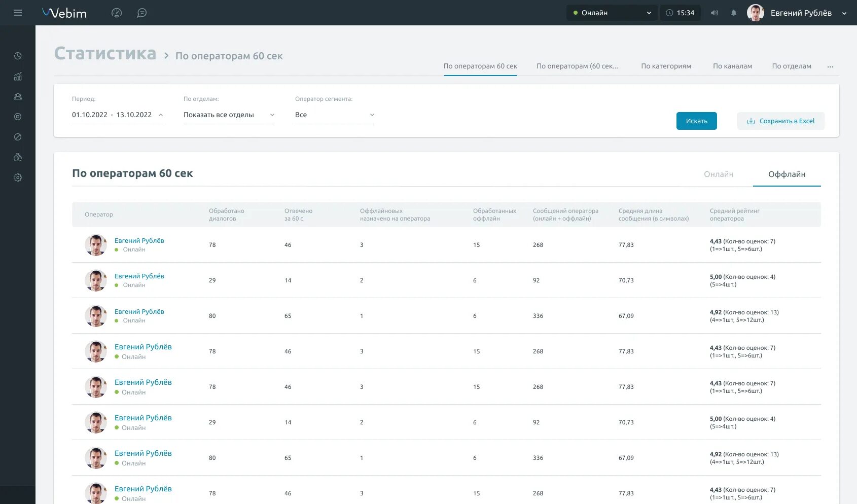Image resolution: width=857 pixels, height=504 pixels.
Task: Click the user avatar in the header
Action: pos(756,13)
